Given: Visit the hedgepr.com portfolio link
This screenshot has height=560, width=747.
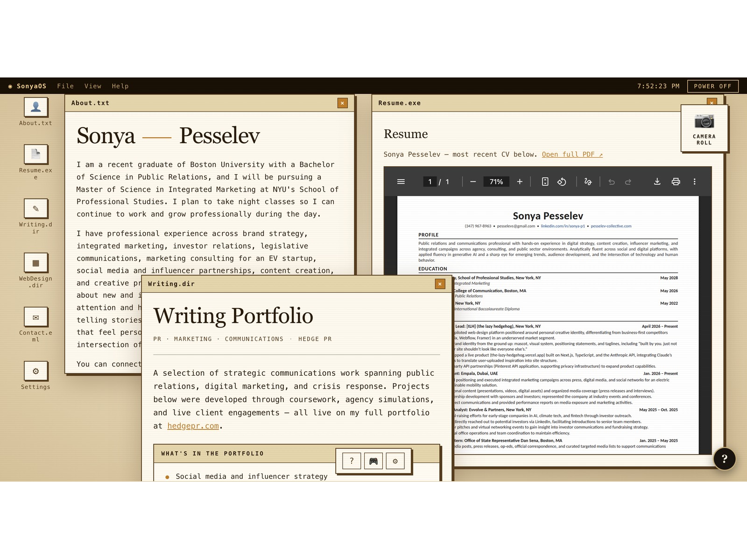Looking at the screenshot, I should coord(193,426).
